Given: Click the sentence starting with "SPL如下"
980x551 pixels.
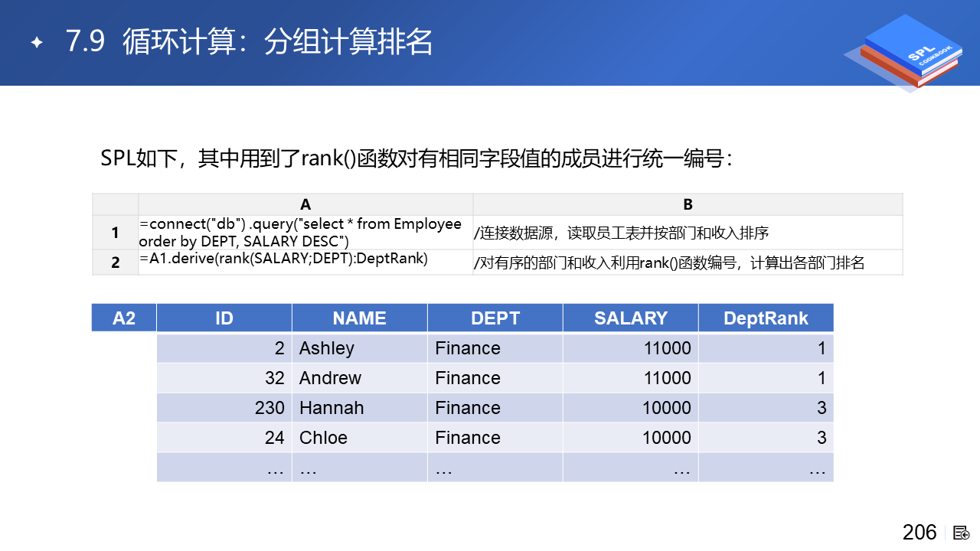Looking at the screenshot, I should tap(418, 158).
